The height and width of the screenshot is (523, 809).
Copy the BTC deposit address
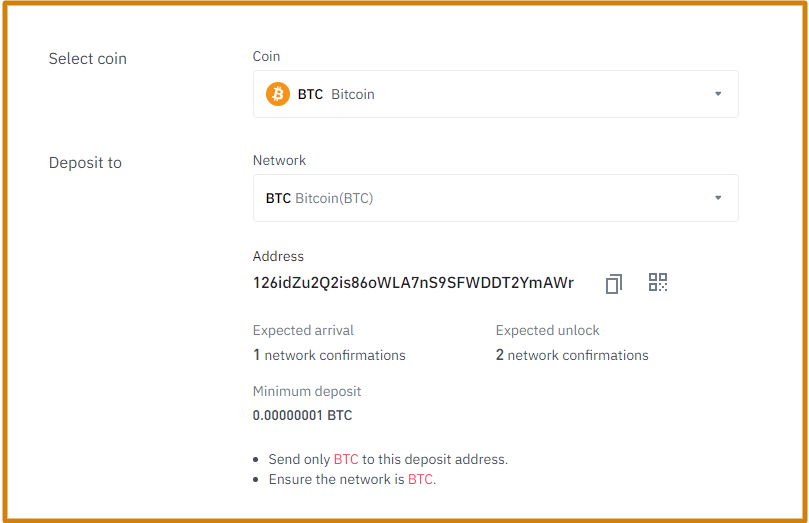(613, 284)
